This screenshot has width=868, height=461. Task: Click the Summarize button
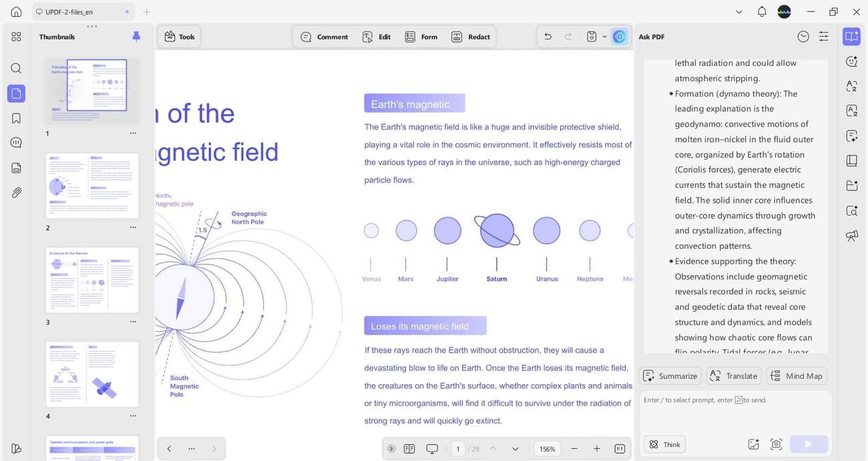[x=670, y=376]
